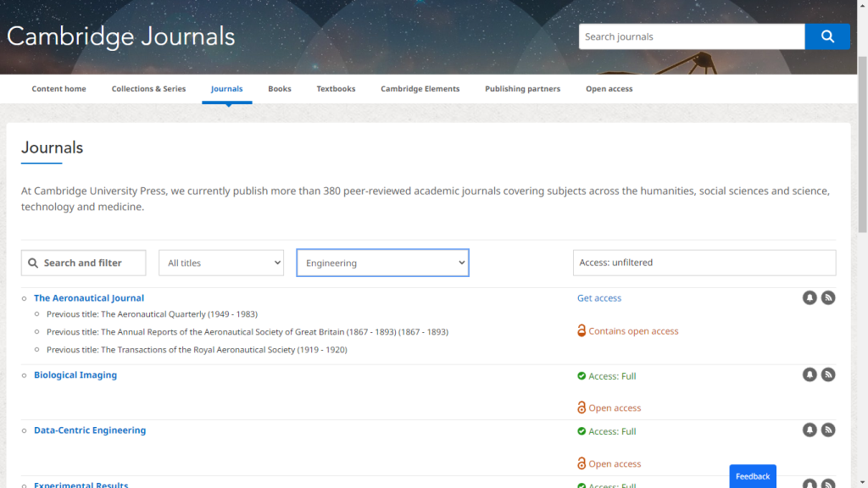Click 'Open access' text for Biological Imaging
Screen dimensions: 868x488
click(x=615, y=408)
